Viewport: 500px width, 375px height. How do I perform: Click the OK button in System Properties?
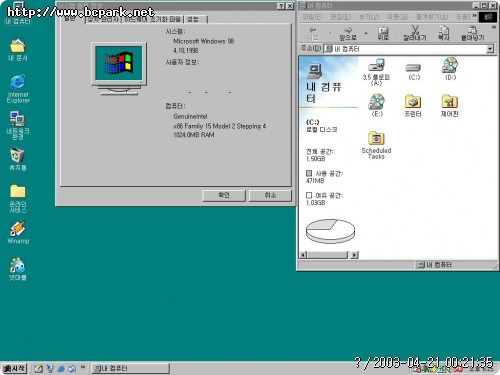(x=224, y=195)
